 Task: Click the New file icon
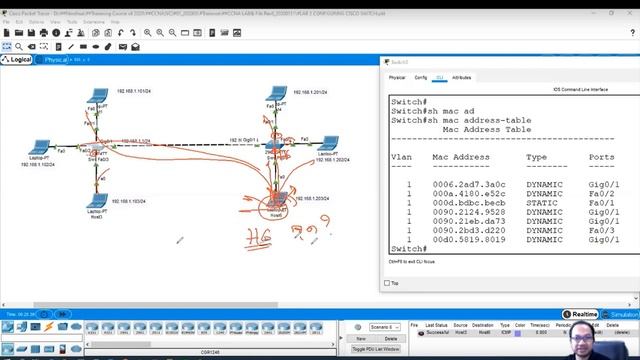(7, 33)
